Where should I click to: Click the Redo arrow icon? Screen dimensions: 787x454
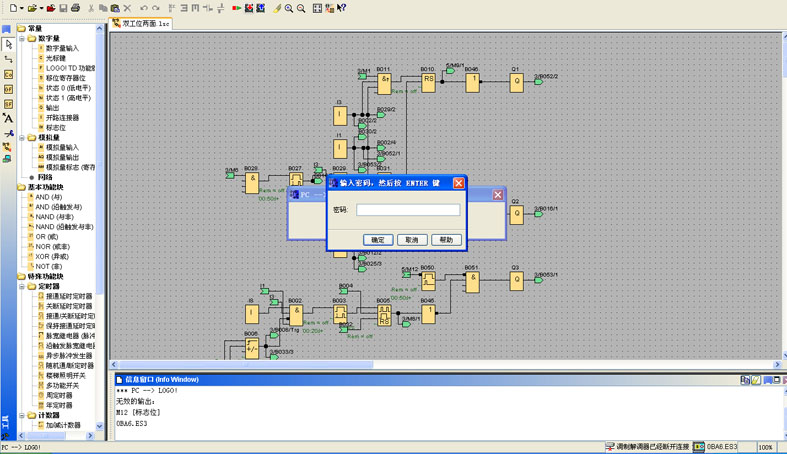156,8
